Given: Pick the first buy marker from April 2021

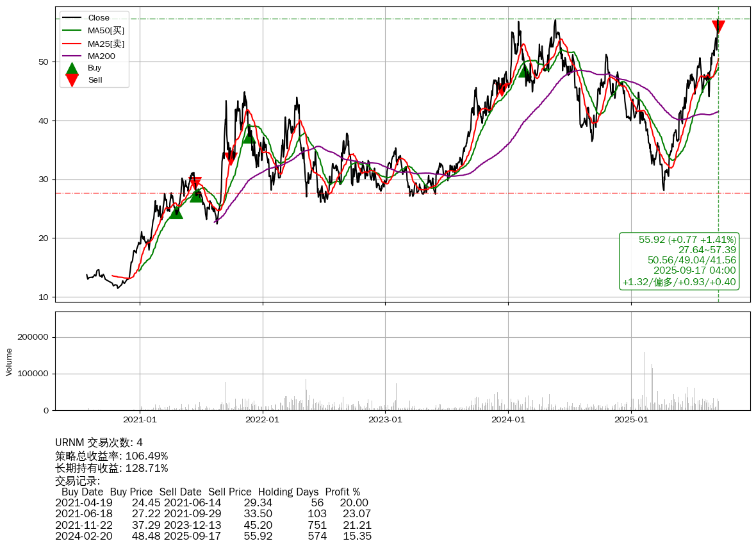Looking at the screenshot, I should tap(176, 212).
